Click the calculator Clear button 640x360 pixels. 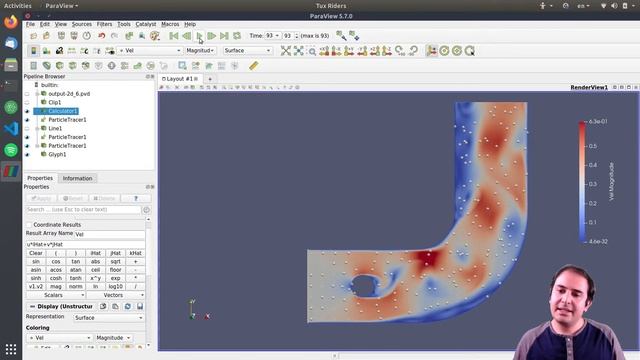point(36,253)
